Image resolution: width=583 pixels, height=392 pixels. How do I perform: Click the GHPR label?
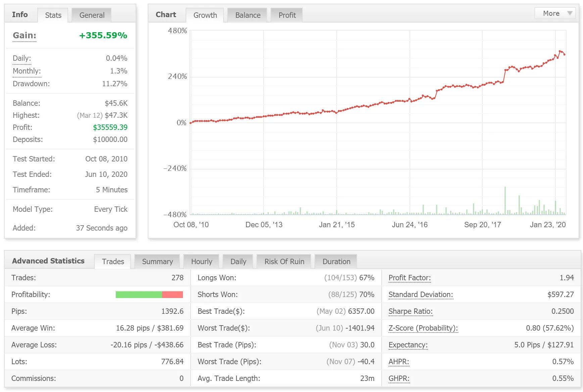(399, 378)
